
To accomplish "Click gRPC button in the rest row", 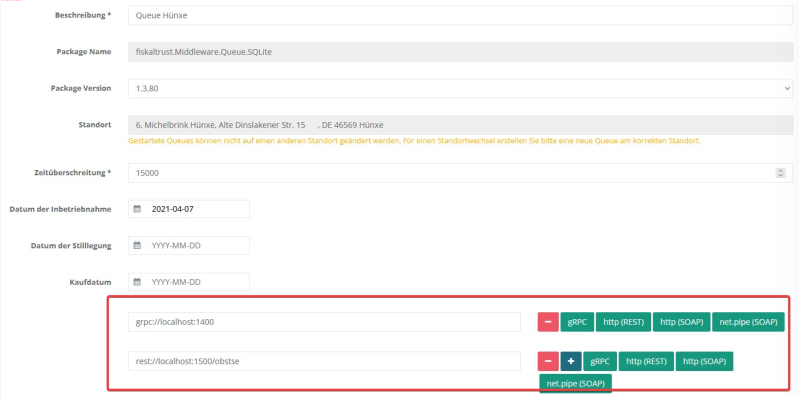I will tap(600, 361).
